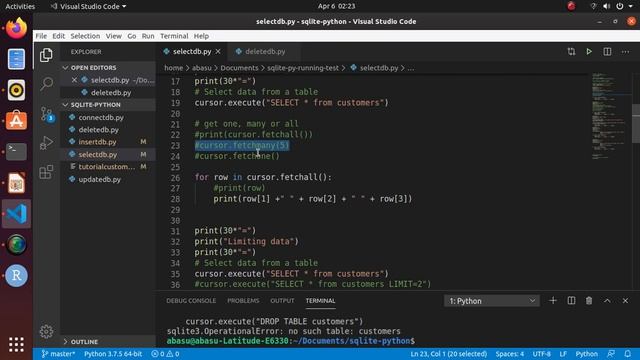Open the Search view in activity bar
This screenshot has width=640, height=360.
(x=46, y=84)
